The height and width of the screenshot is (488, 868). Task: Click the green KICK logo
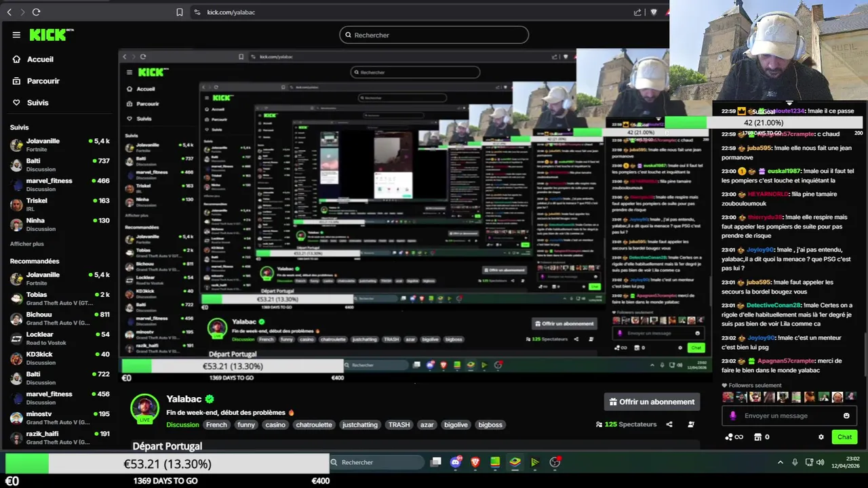51,35
